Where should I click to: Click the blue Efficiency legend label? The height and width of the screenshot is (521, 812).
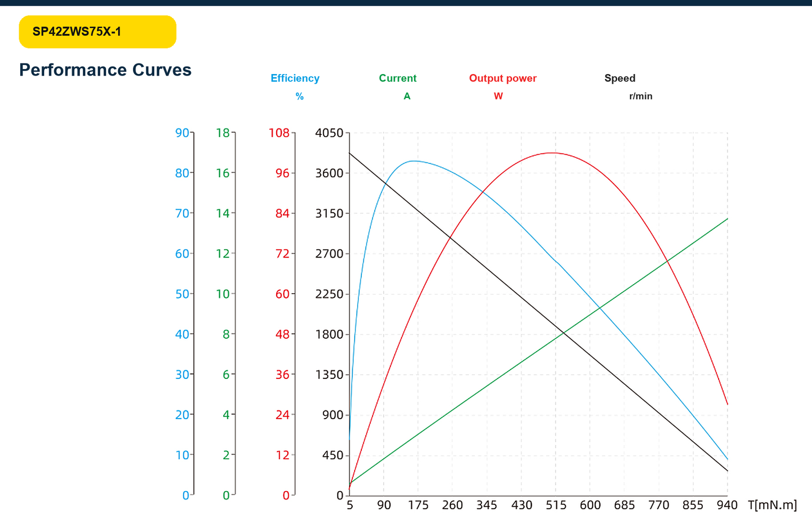pyautogui.click(x=295, y=78)
